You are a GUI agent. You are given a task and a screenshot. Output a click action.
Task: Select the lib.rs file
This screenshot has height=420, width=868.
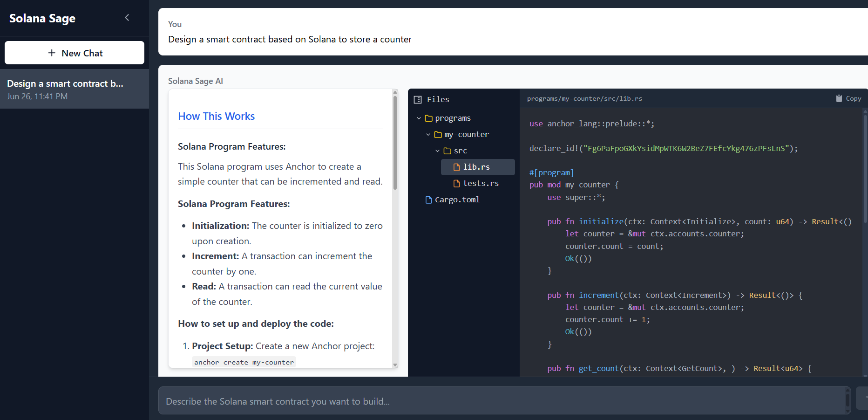coord(478,167)
